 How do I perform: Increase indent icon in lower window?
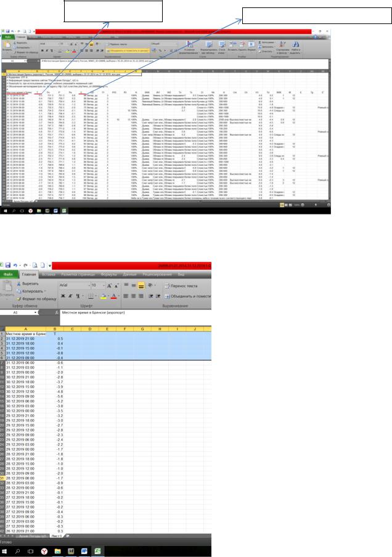tap(158, 296)
